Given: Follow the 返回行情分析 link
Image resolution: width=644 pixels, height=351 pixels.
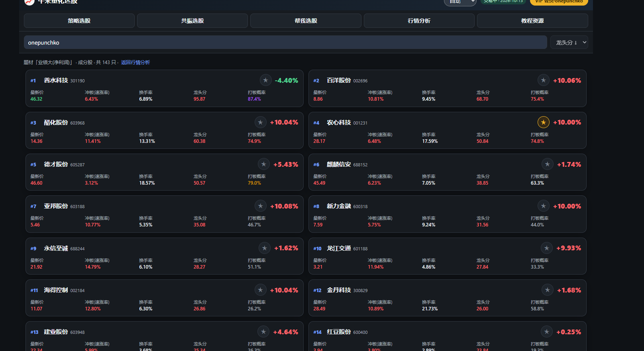Looking at the screenshot, I should coord(135,62).
